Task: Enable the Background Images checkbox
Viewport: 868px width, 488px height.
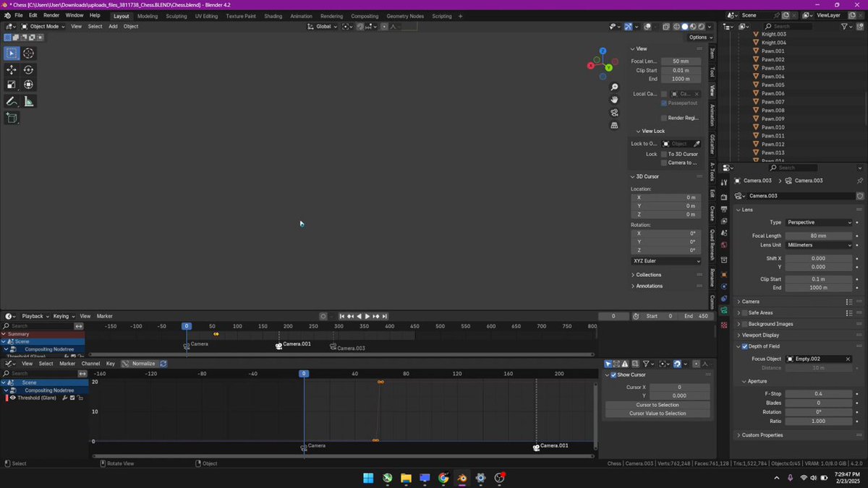Action: click(745, 324)
